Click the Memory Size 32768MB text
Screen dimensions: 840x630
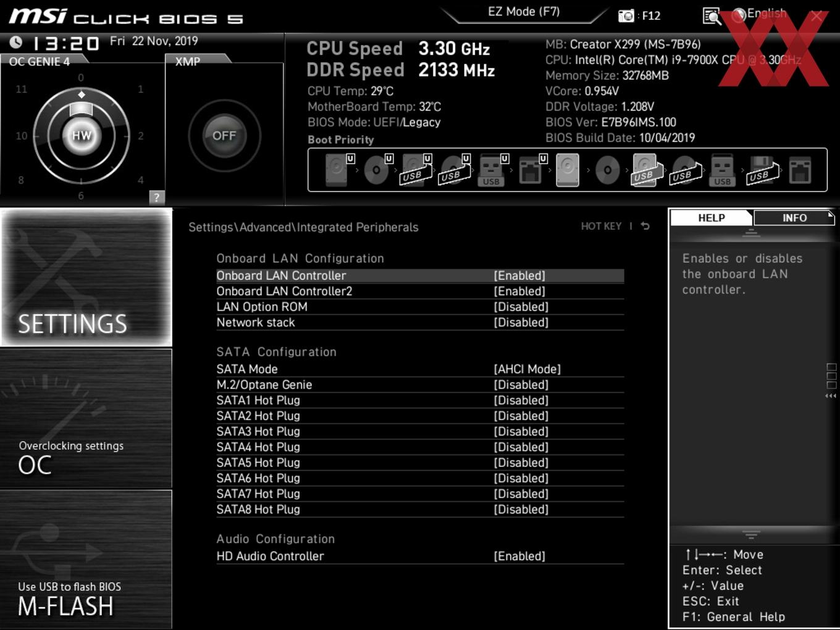click(x=607, y=75)
